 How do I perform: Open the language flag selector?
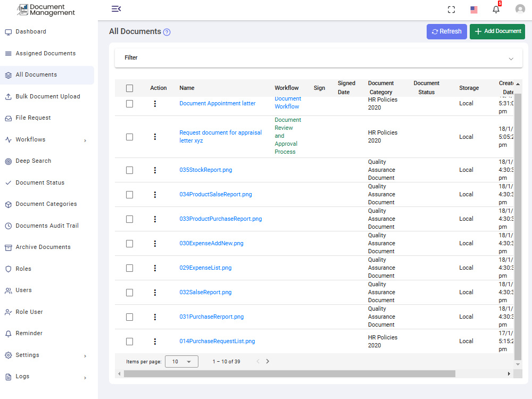coord(474,10)
